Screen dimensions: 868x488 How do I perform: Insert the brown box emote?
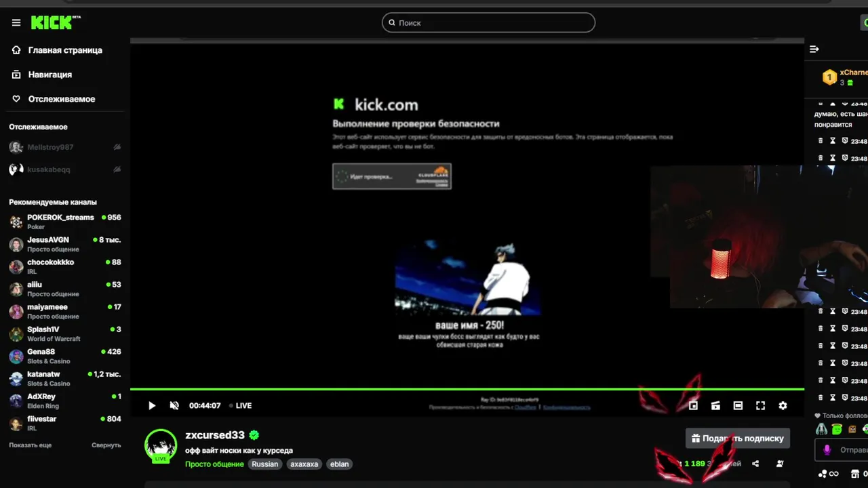coord(852,429)
